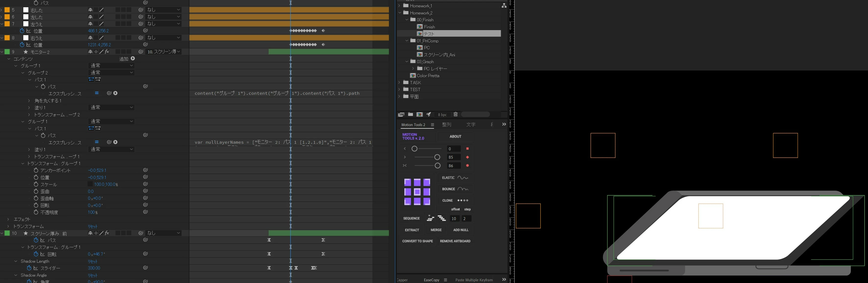868x283 pixels.
Task: Toggle scale constrain proportions link box
Action: click(90, 184)
